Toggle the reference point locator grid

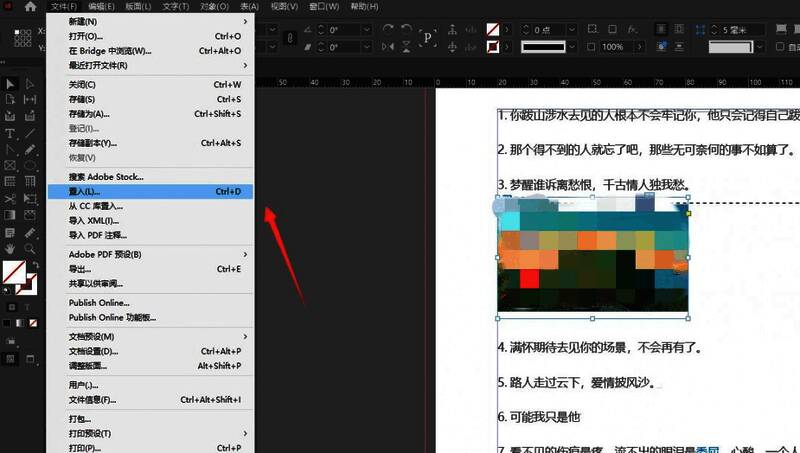coord(23,39)
